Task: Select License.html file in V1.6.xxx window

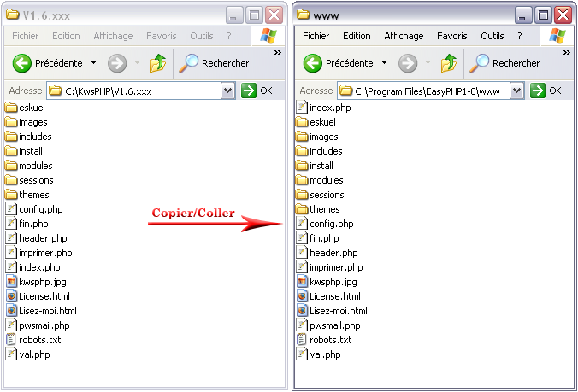Action: [x=38, y=296]
